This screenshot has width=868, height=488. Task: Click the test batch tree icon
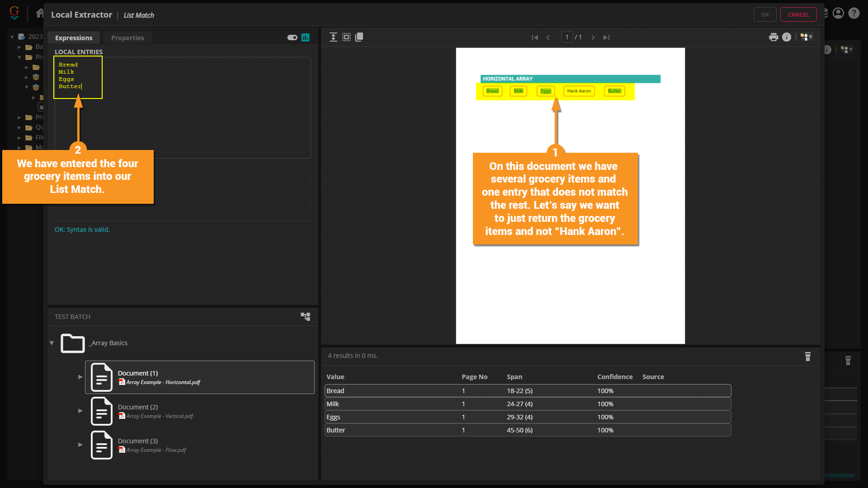coord(306,317)
